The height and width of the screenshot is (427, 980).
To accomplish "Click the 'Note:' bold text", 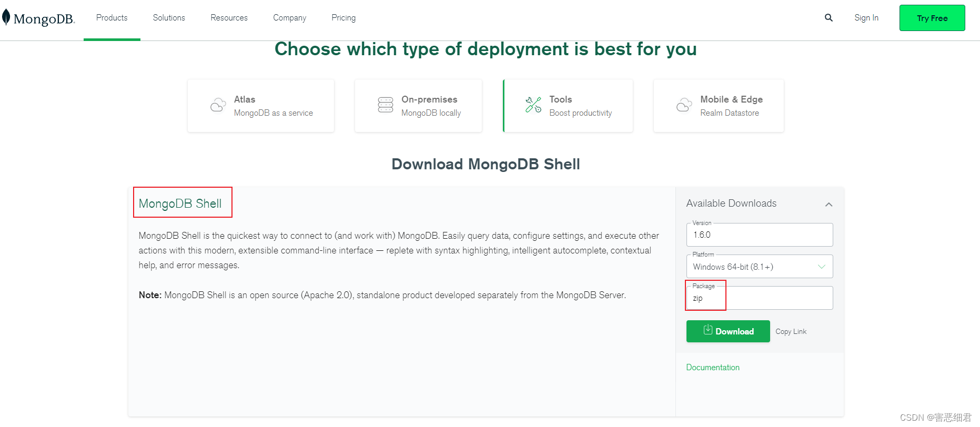I will (150, 295).
